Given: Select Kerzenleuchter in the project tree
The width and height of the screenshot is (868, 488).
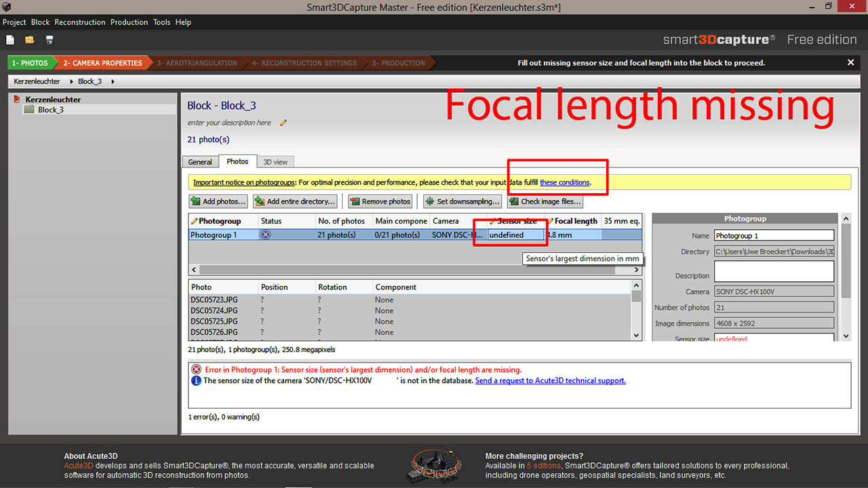Looking at the screenshot, I should [x=53, y=99].
